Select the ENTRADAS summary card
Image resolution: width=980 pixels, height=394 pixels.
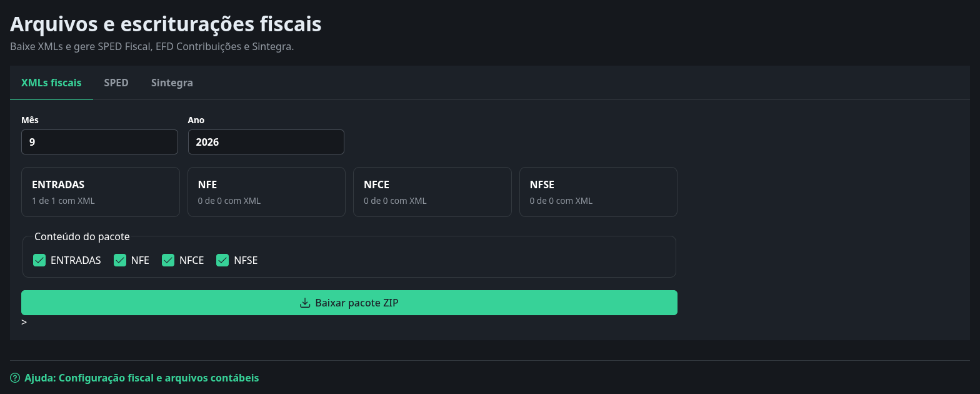click(x=101, y=192)
